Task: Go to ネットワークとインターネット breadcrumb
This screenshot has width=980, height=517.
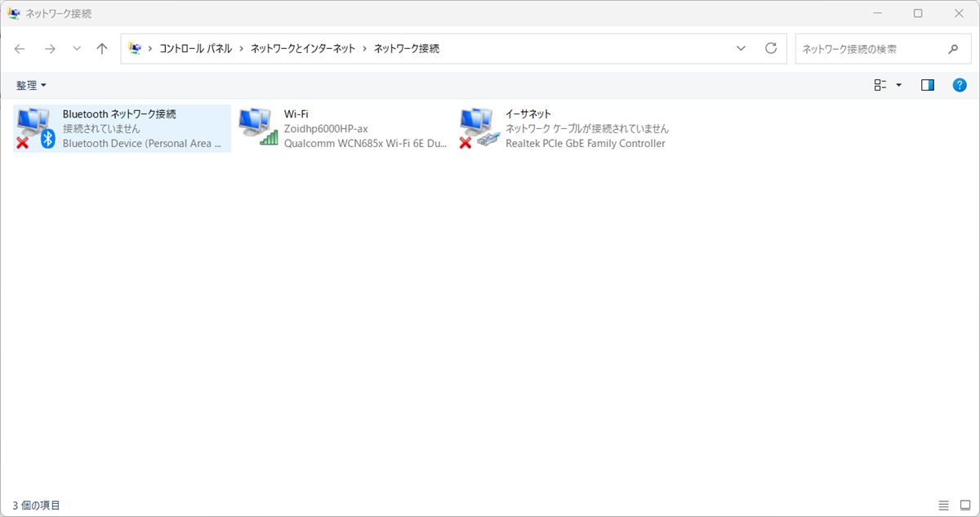Action: (302, 49)
